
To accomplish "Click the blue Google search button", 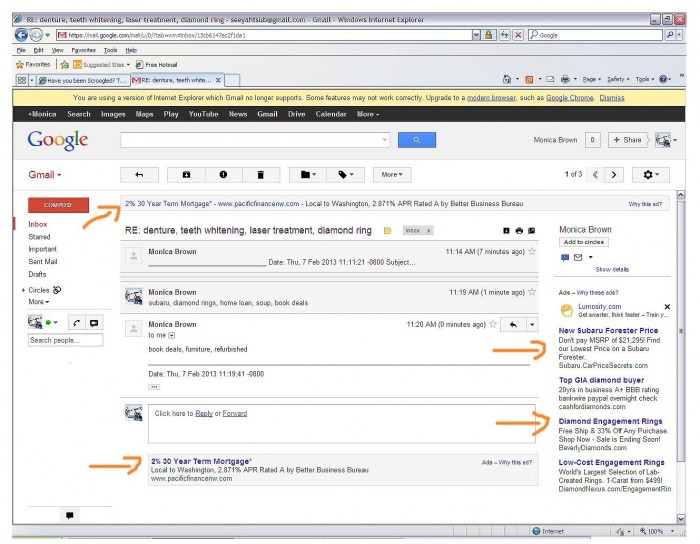I will click(417, 140).
